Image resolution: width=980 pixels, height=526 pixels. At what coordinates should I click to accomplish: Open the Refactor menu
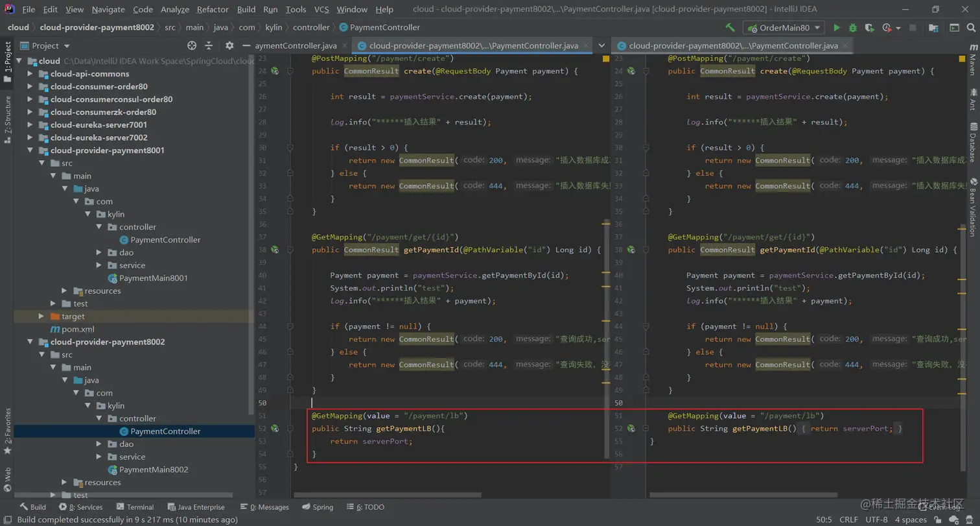pyautogui.click(x=213, y=9)
